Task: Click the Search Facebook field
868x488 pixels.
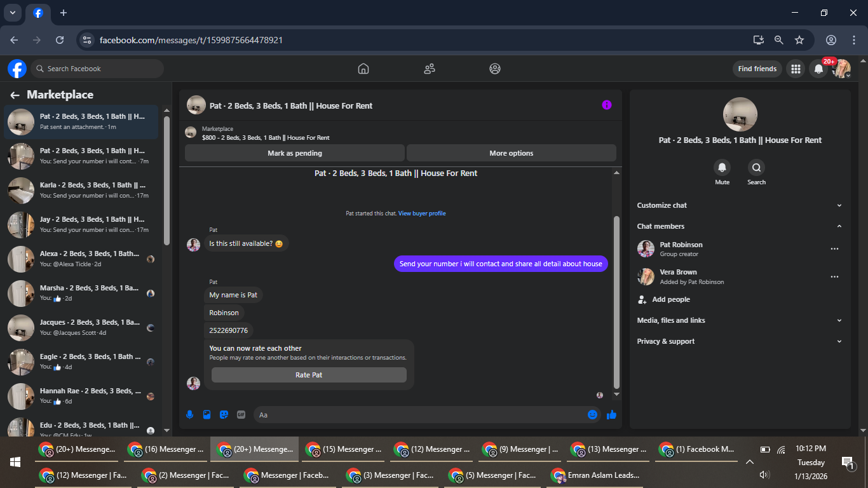Action: pos(97,69)
